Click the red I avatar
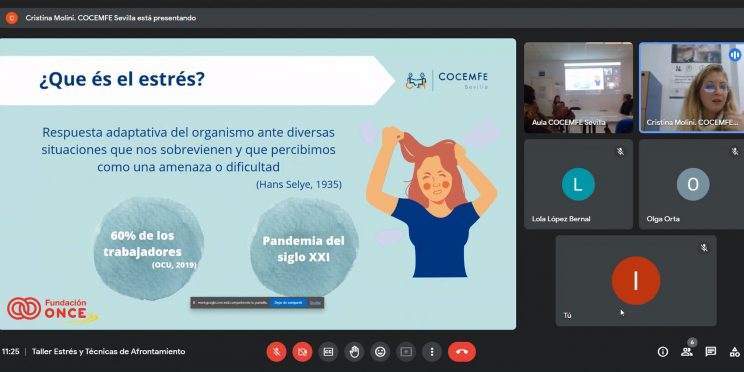This screenshot has width=744, height=372. (x=636, y=280)
